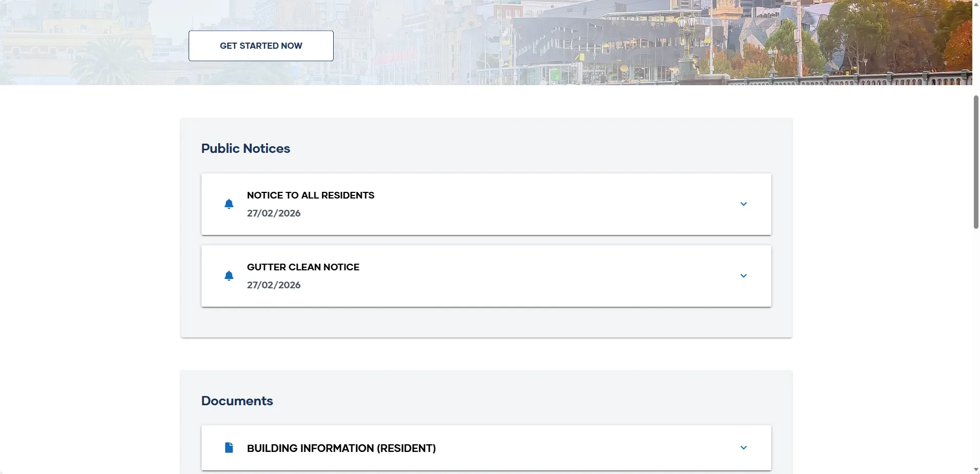Select the date under Gutter Clean Notice
The image size is (980, 474).
[x=274, y=285]
